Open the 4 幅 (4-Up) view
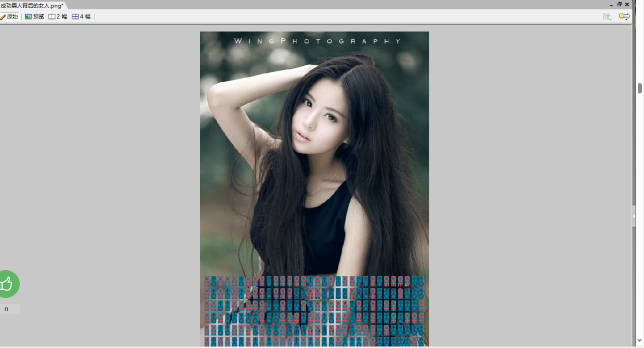The width and height of the screenshot is (644, 348). click(81, 16)
